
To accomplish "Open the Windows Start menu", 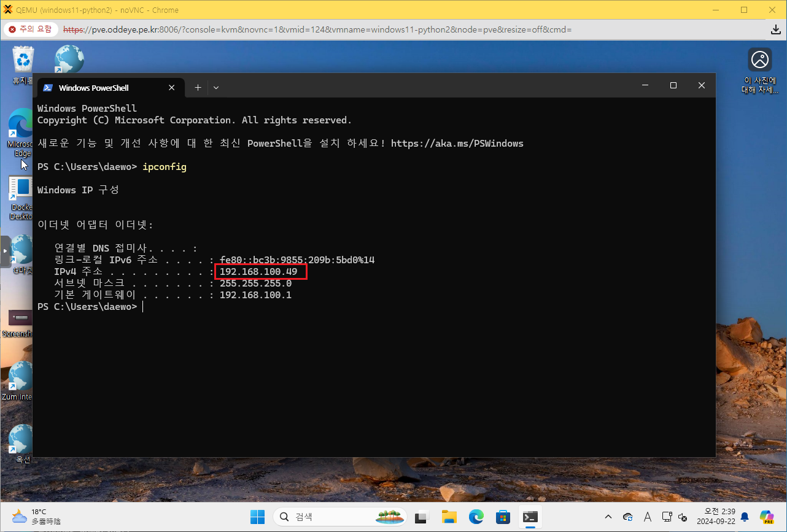I will [x=257, y=517].
